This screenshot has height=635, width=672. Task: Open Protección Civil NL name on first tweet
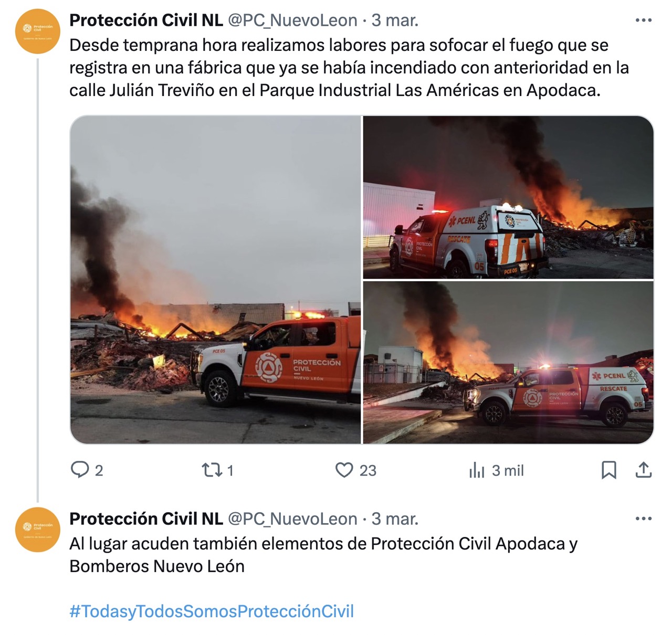[x=146, y=20]
